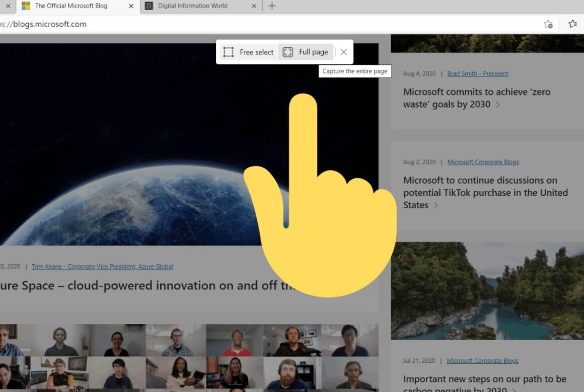This screenshot has width=584, height=392.
Task: Click the Free select dashed rectangle icon
Action: point(228,52)
